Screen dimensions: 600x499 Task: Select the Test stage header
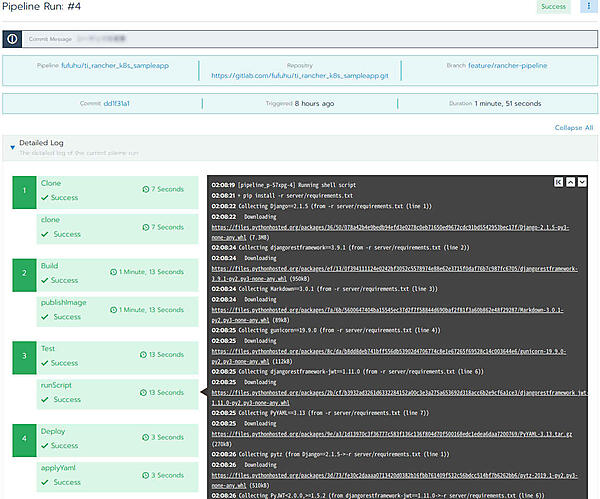(x=49, y=348)
